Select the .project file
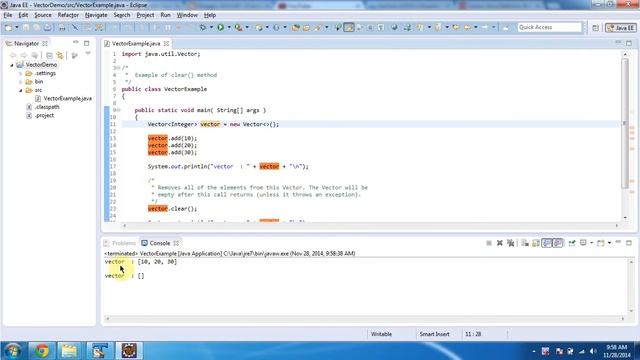This screenshot has width=640, height=360. [x=40, y=116]
